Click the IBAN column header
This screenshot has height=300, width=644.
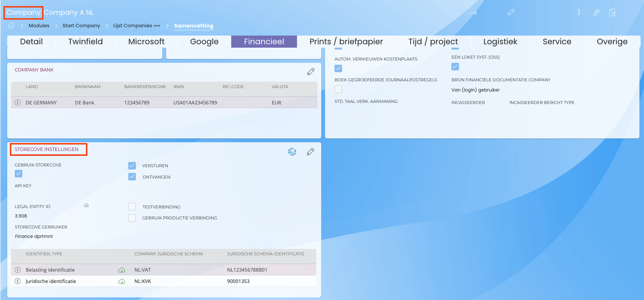179,87
